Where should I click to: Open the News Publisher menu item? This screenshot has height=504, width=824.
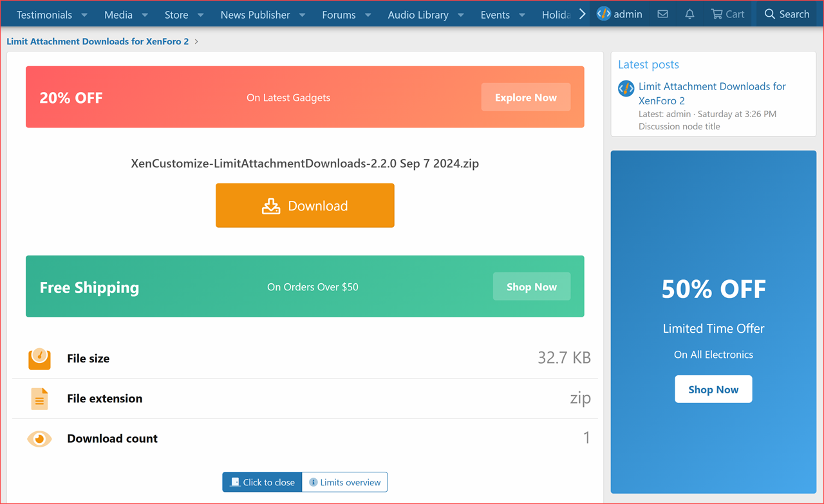[x=255, y=15]
